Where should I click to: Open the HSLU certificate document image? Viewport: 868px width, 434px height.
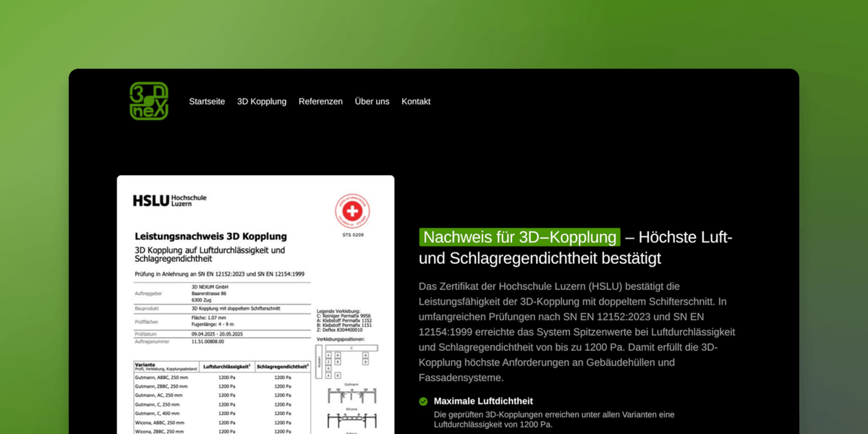coord(255,305)
